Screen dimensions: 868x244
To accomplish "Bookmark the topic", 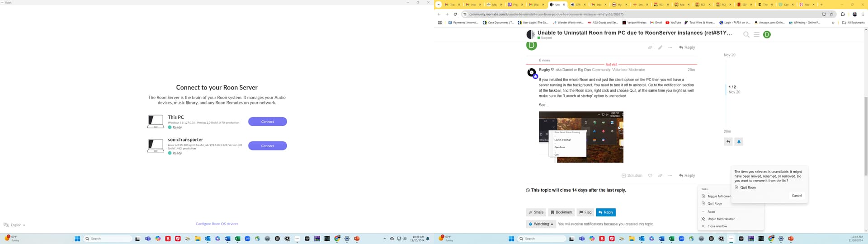I will coord(561,212).
